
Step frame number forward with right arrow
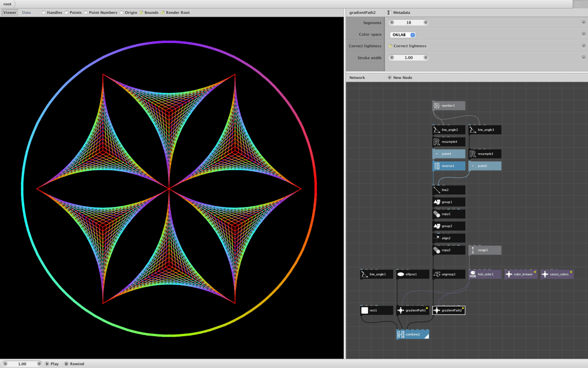click(39, 363)
